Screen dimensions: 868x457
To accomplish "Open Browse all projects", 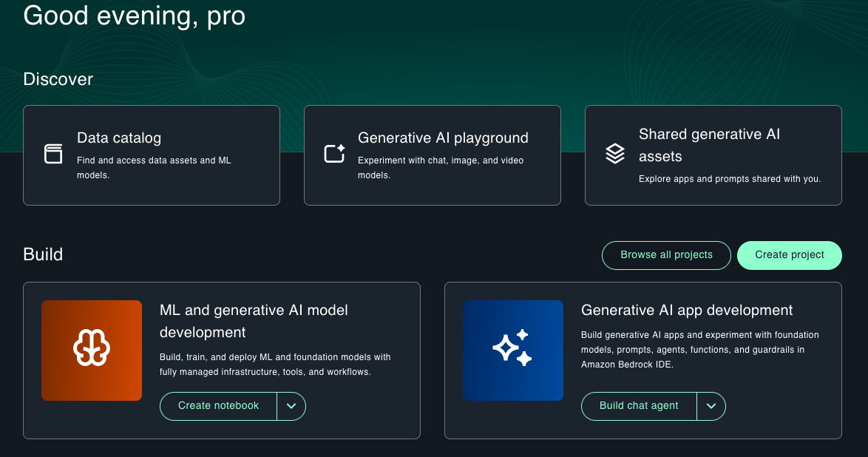I will click(666, 255).
